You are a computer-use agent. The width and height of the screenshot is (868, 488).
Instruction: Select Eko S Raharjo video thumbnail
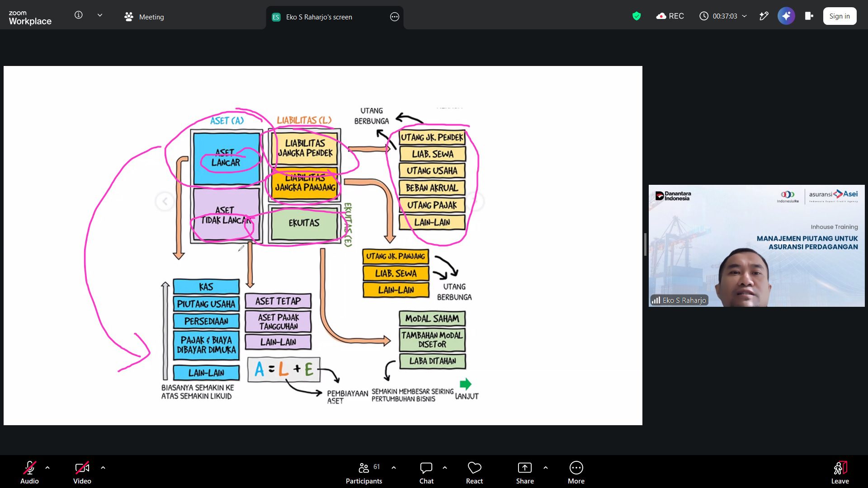pyautogui.click(x=756, y=246)
